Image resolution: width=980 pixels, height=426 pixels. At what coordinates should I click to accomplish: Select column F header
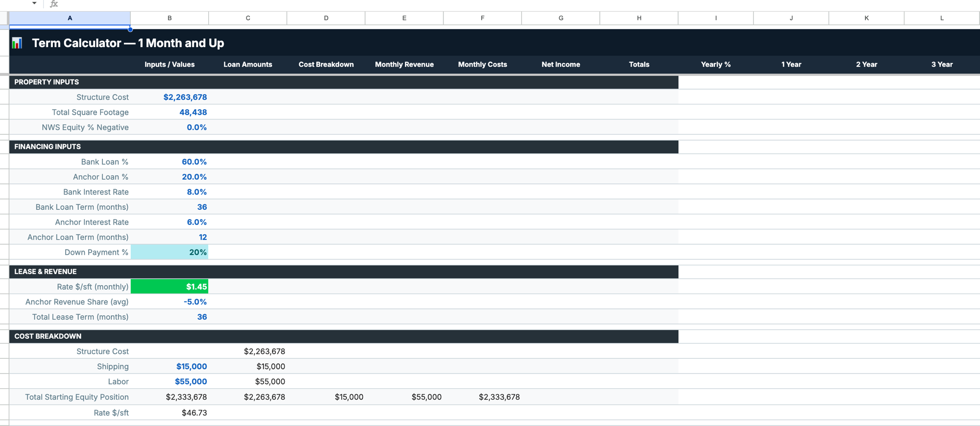tap(483, 18)
